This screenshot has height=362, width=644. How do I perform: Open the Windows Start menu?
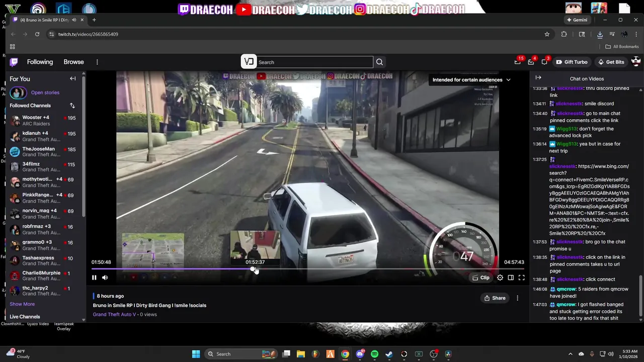pyautogui.click(x=196, y=354)
